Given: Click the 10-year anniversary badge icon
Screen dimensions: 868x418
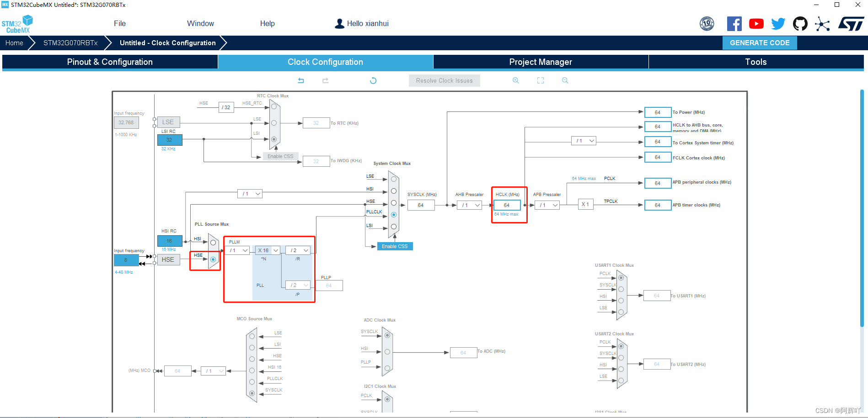Looking at the screenshot, I should tap(707, 24).
